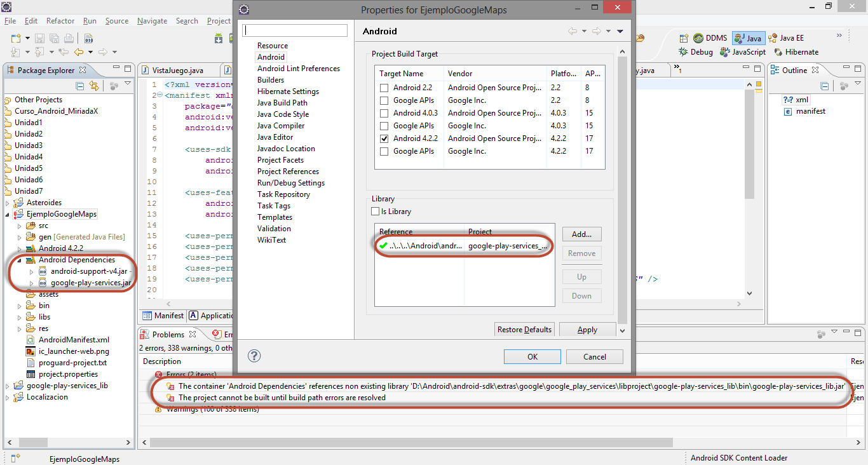This screenshot has width=868, height=465.
Task: Uncheck the Android 4.2.2 build target
Action: (384, 138)
